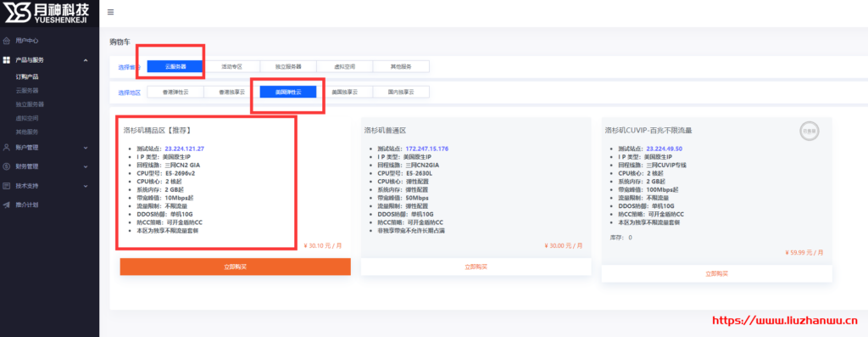Expand the 账户管理 chevron
This screenshot has height=337, width=868.
point(86,148)
